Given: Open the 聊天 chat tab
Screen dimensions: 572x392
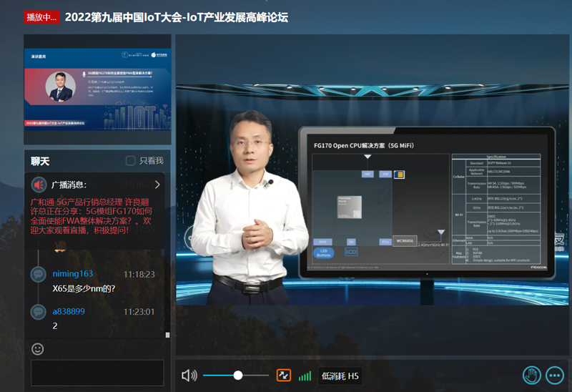Looking at the screenshot, I should [x=40, y=161].
